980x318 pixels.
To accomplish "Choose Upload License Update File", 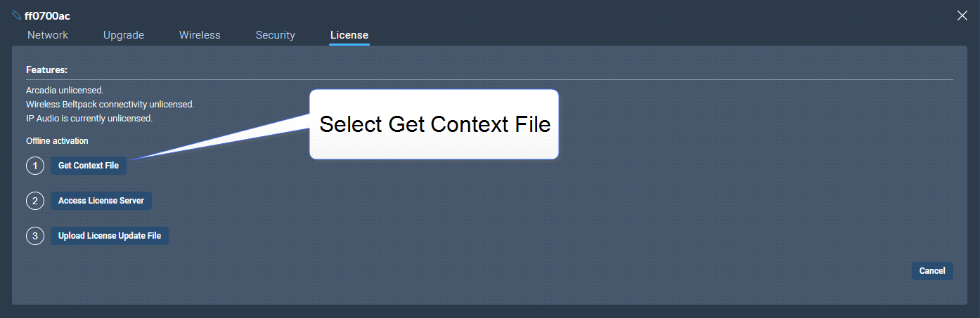I will [x=110, y=236].
